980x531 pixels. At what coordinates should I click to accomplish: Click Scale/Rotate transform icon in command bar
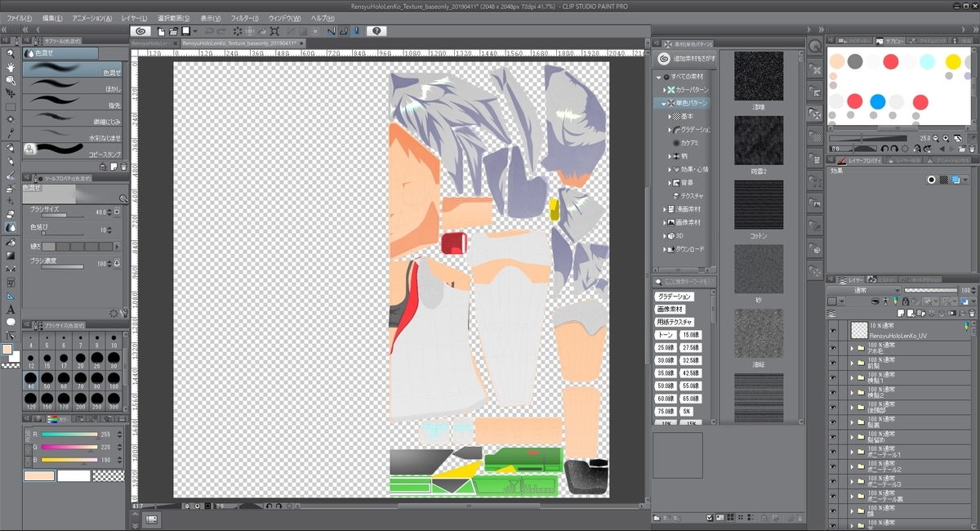tap(274, 31)
